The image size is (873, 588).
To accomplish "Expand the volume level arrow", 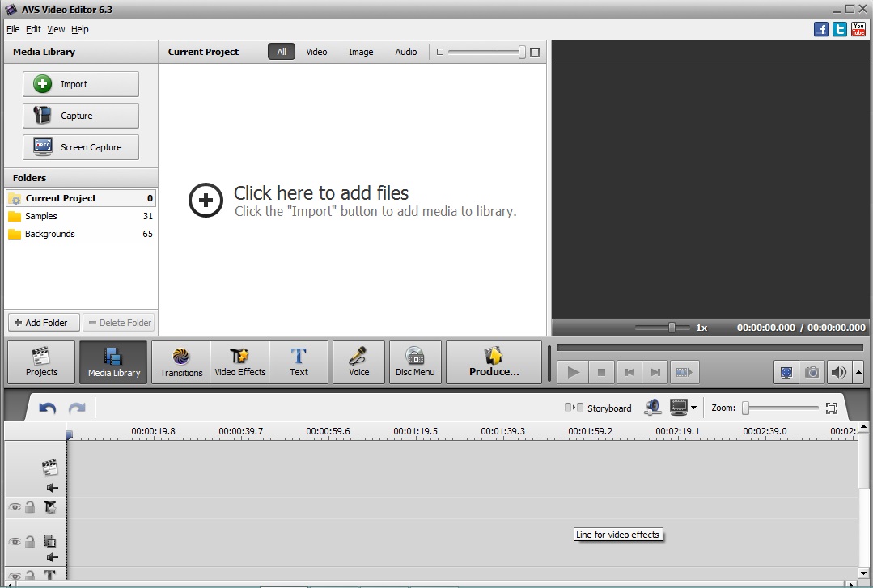I will pos(858,372).
